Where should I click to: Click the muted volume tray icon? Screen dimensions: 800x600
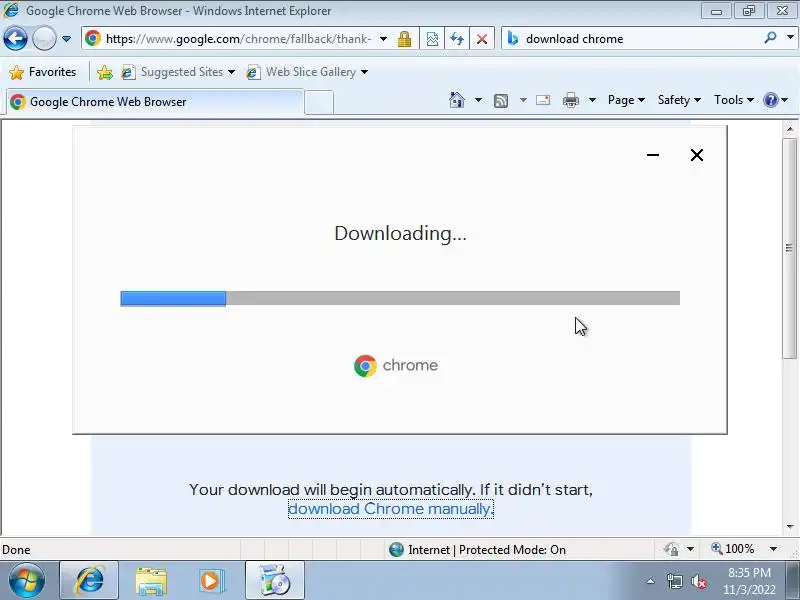point(698,581)
